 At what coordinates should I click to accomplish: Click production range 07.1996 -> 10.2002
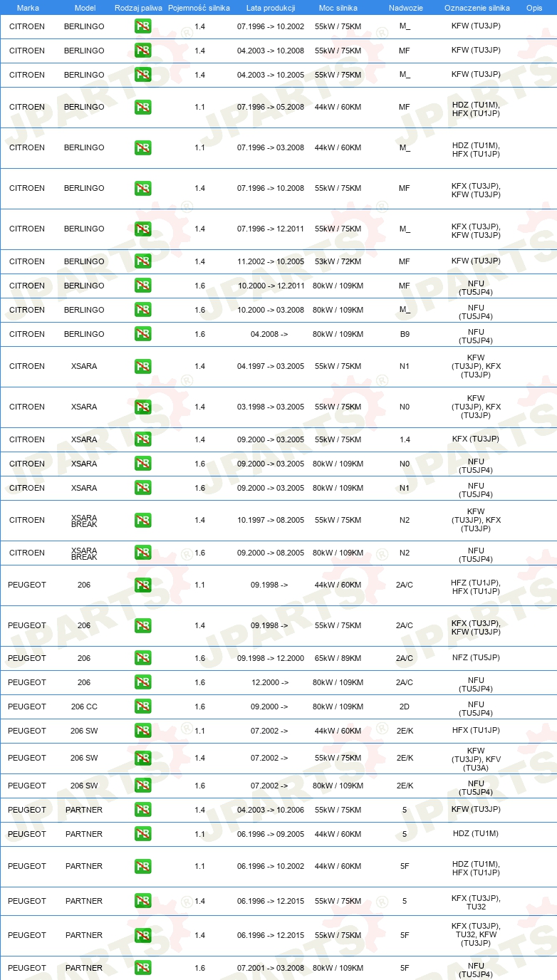coord(270,27)
